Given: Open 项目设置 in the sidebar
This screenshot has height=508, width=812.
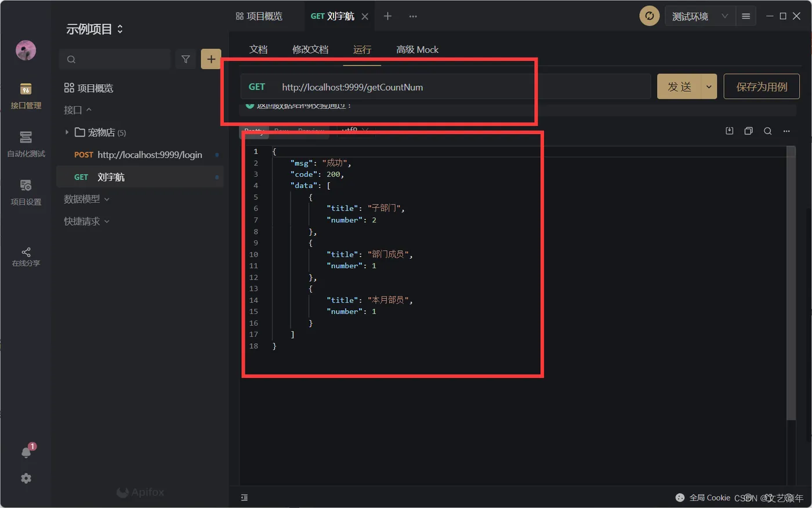Looking at the screenshot, I should tap(26, 192).
